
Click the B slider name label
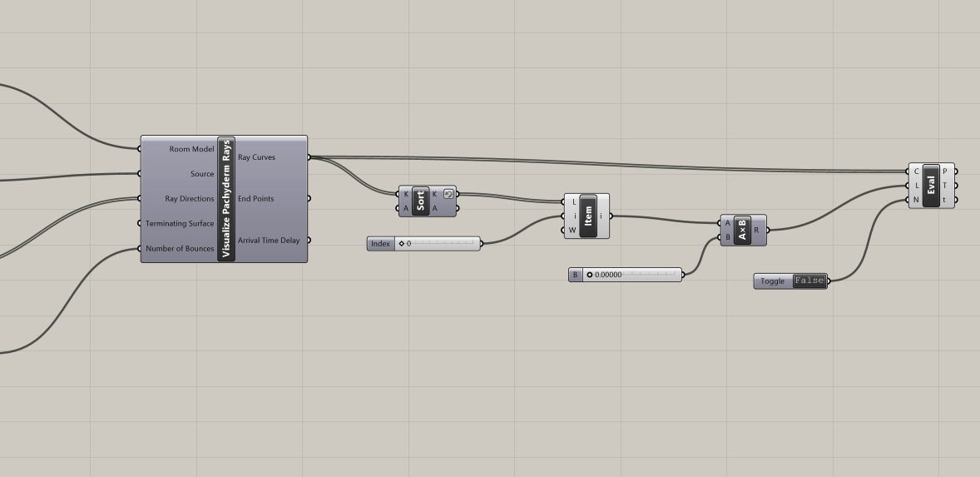(x=576, y=275)
